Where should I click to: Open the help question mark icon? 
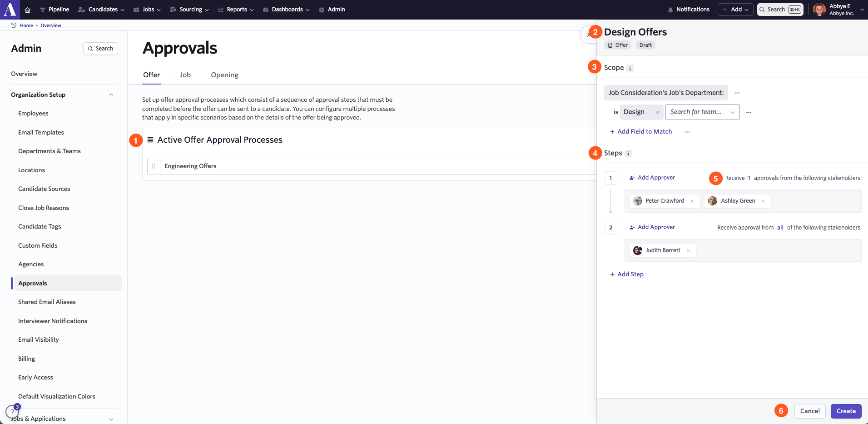tap(12, 412)
